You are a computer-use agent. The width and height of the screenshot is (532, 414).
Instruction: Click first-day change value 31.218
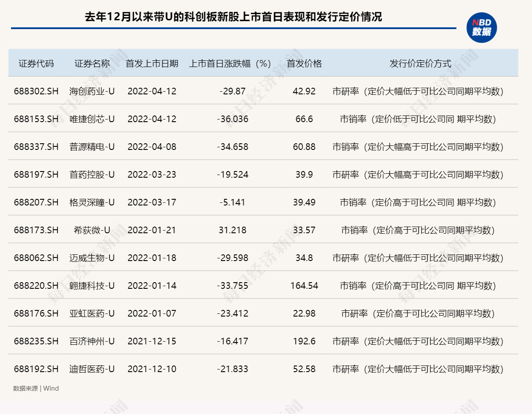233,230
